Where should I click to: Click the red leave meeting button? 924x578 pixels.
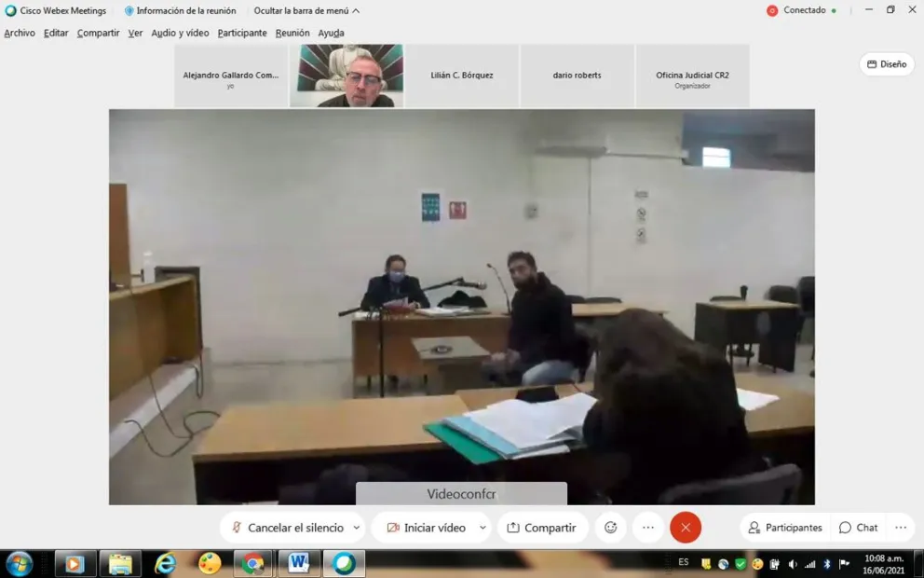(x=686, y=528)
